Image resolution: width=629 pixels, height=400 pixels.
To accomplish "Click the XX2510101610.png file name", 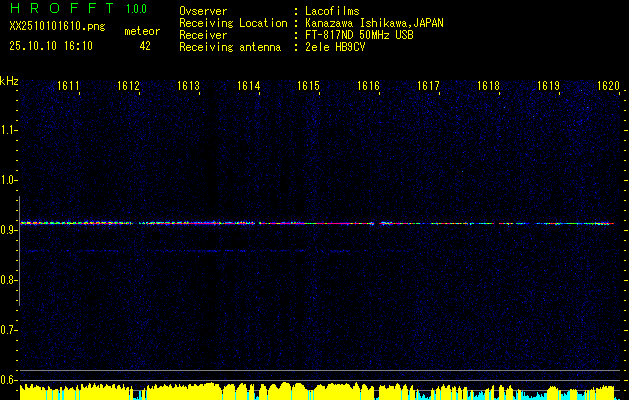I will pos(53,31).
